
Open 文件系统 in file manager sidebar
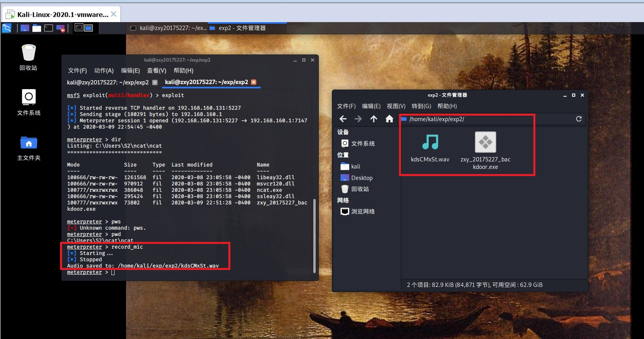[x=358, y=143]
